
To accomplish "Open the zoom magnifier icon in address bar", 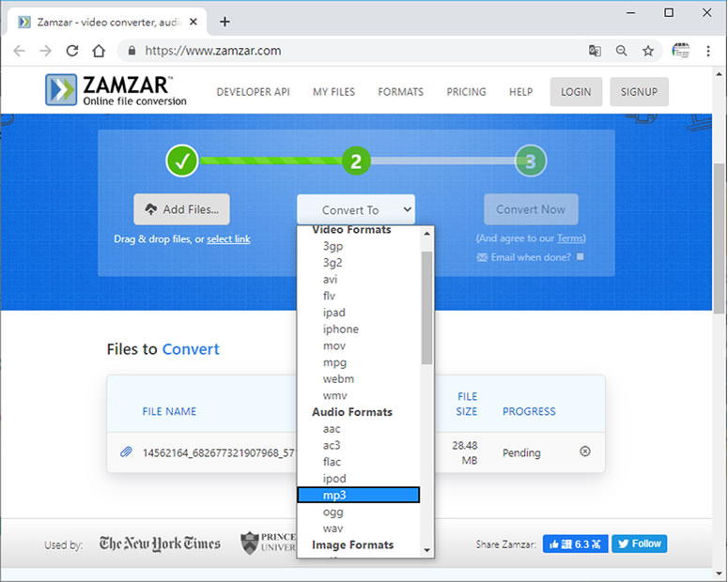I will (621, 51).
